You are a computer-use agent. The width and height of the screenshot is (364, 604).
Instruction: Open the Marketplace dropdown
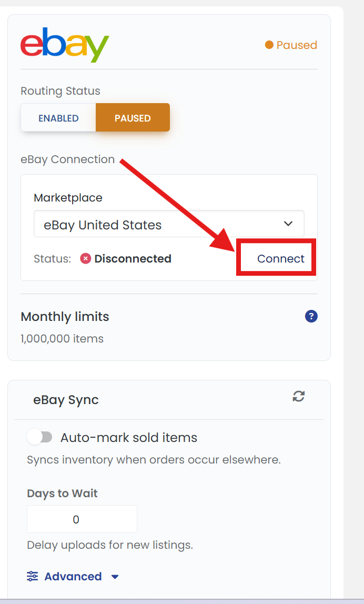(x=169, y=224)
